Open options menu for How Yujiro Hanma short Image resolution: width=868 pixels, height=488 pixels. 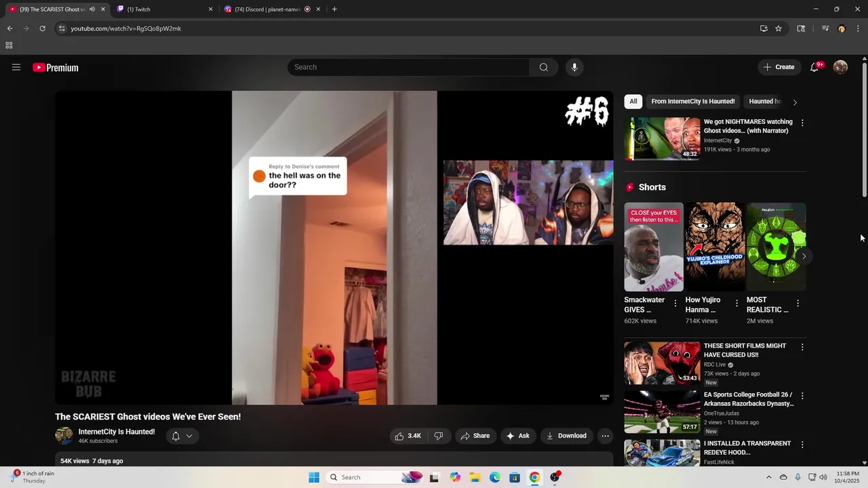[736, 304]
